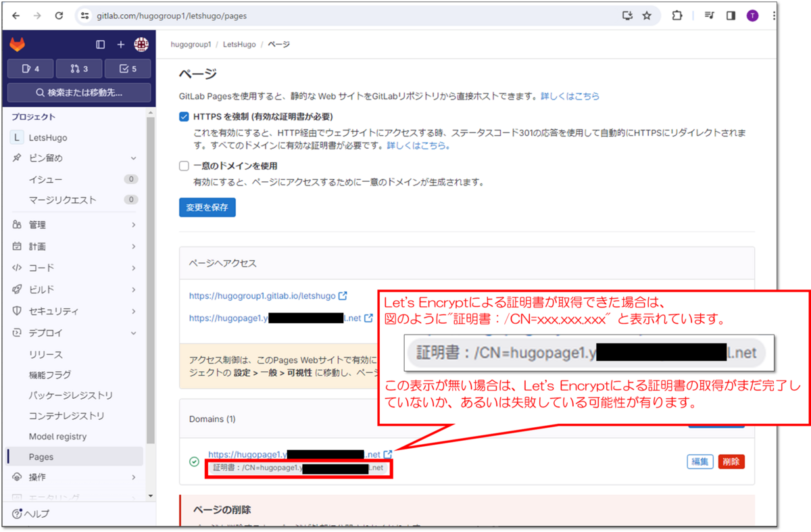Viewport: 811px width, 532px height.
Task: Expand the コード sidebar section
Action: pos(74,268)
